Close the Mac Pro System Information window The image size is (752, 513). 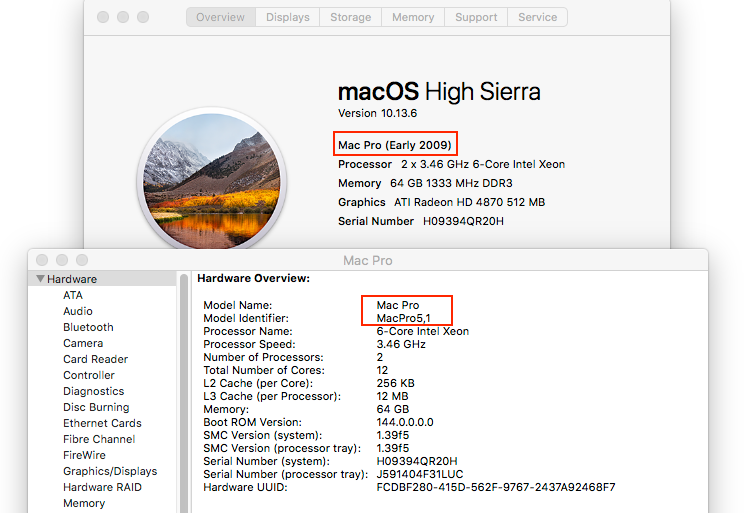point(42,260)
